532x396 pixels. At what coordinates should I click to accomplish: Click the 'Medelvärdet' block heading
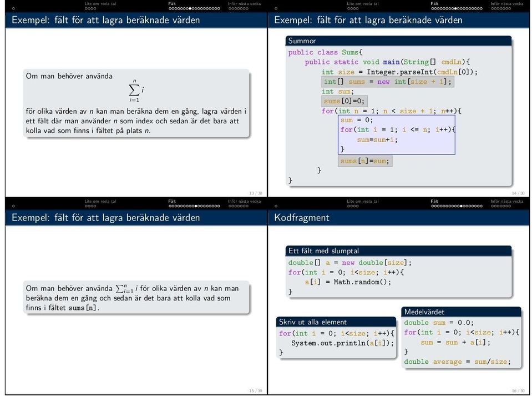click(424, 312)
